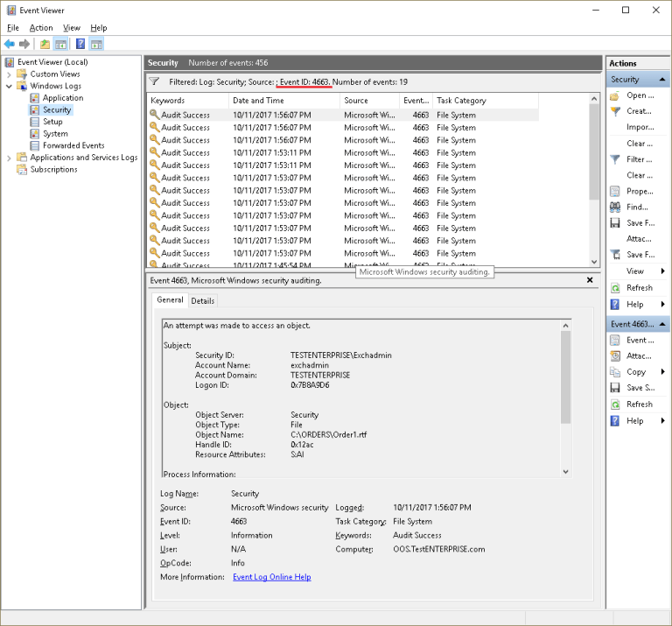
Task: Click Filter Current Log funnel icon
Action: point(615,159)
